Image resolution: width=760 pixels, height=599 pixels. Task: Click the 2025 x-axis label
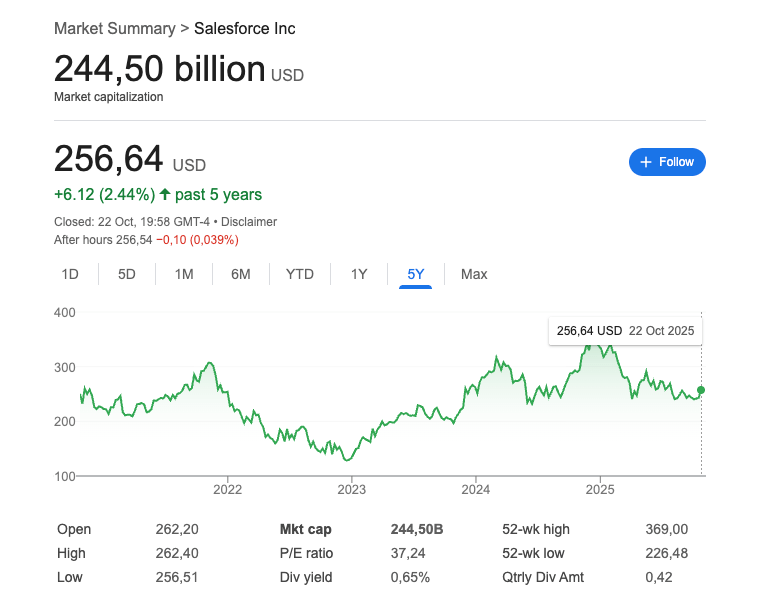pos(600,489)
